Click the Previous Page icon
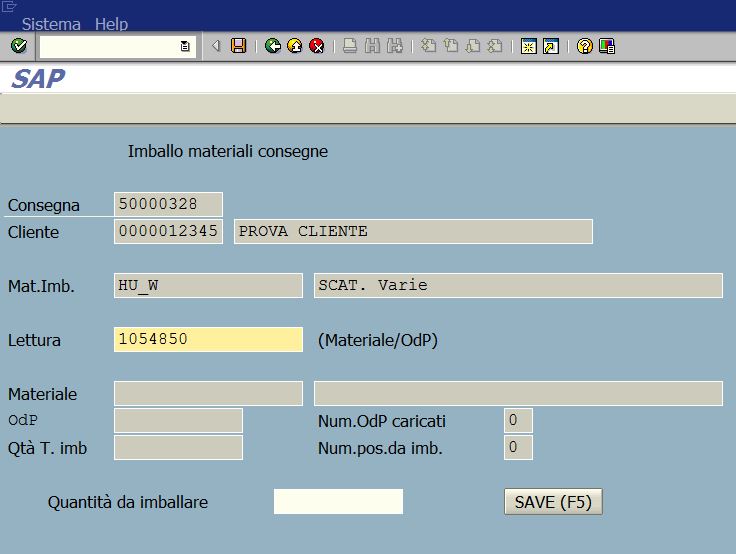This screenshot has width=736, height=554. 451,46
